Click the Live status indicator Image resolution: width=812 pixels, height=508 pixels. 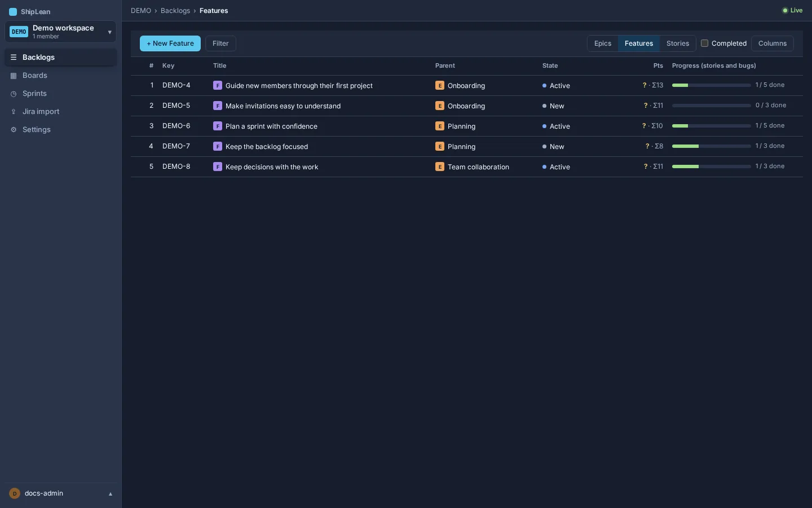pos(792,10)
